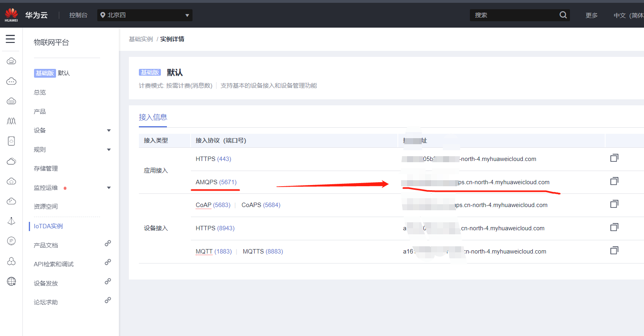This screenshot has height=336, width=644.
Task: Expand the 监控运维 submenu arrow
Action: click(x=109, y=188)
